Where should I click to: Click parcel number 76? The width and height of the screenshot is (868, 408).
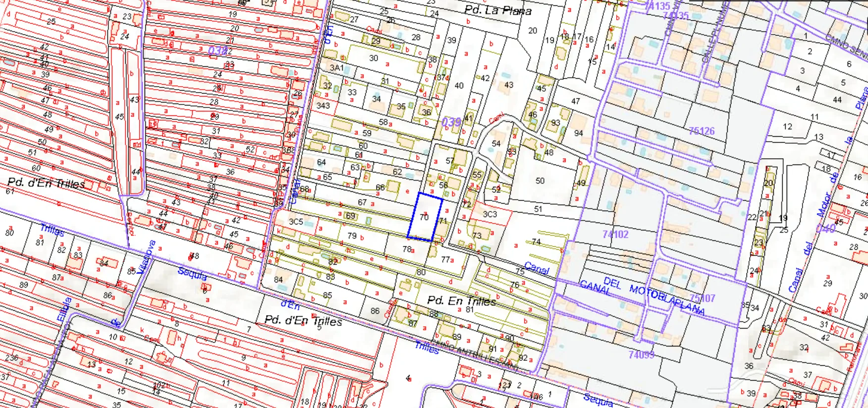(515, 285)
